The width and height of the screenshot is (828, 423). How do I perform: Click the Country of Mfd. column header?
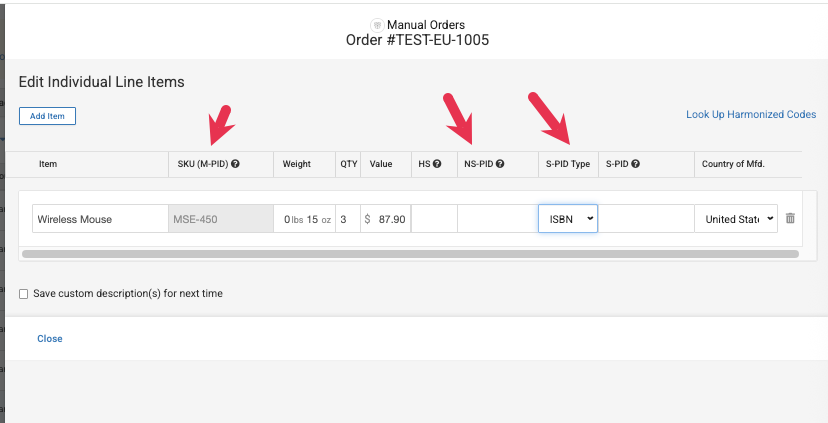pyautogui.click(x=733, y=164)
